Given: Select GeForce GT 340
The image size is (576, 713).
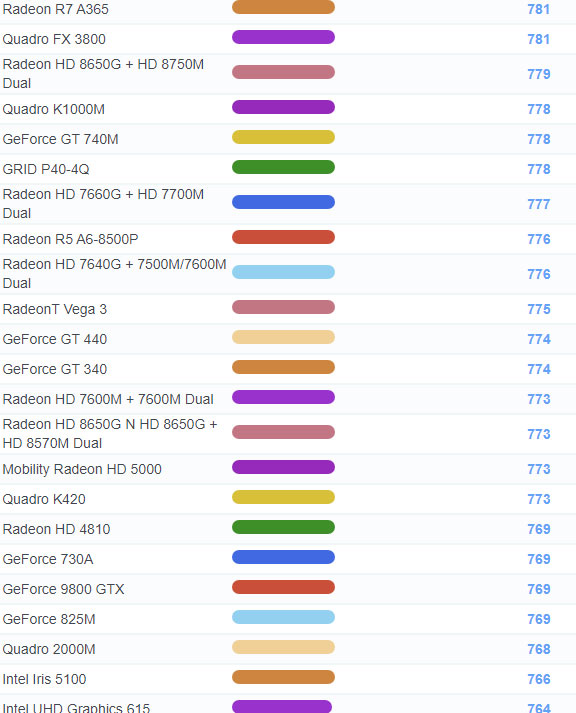Looking at the screenshot, I should click(x=55, y=369).
